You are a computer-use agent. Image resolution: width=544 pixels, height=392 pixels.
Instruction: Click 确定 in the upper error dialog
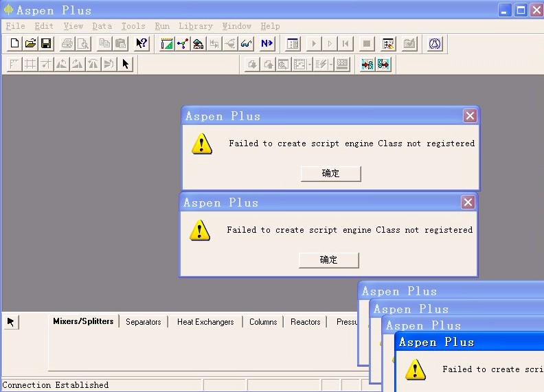click(x=330, y=174)
